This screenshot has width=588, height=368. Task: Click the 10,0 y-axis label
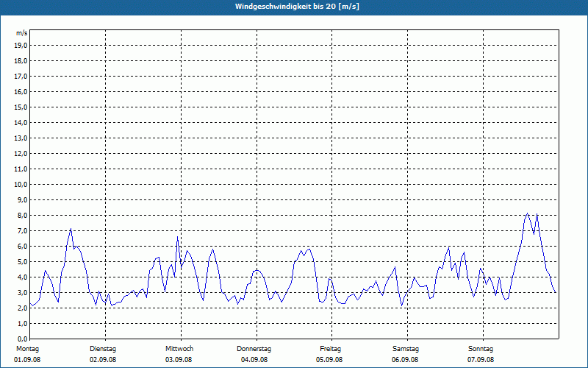(x=21, y=185)
